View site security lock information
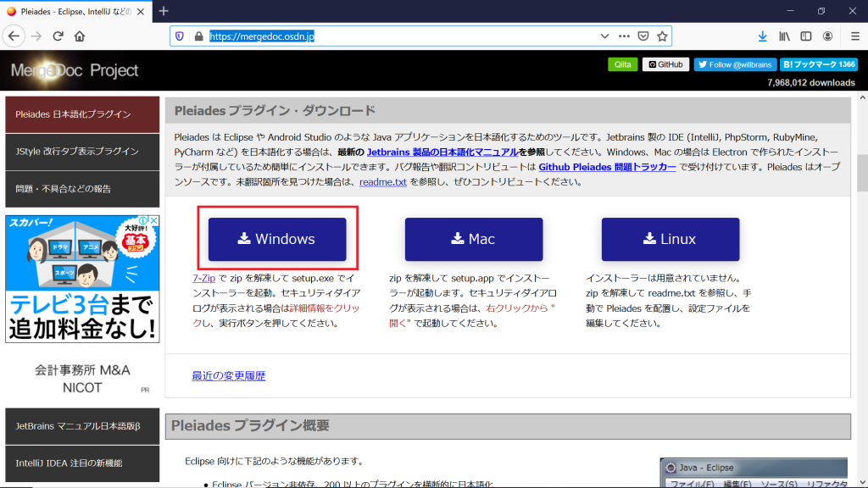Image resolution: width=868 pixels, height=488 pixels. coord(198,36)
